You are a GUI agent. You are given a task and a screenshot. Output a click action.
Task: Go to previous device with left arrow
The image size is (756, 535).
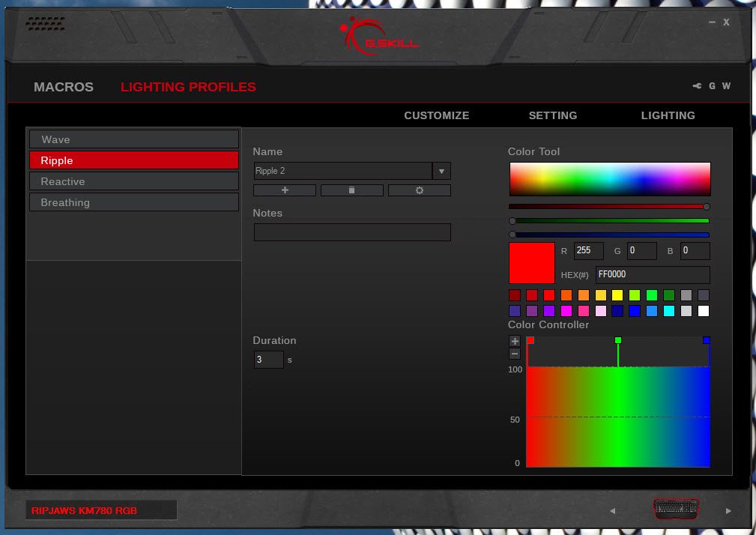tap(612, 511)
